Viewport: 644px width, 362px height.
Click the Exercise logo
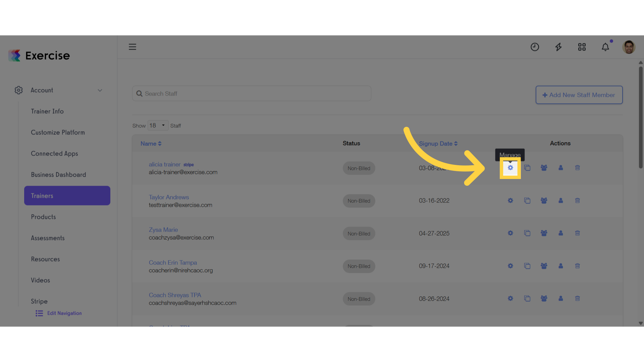(39, 56)
